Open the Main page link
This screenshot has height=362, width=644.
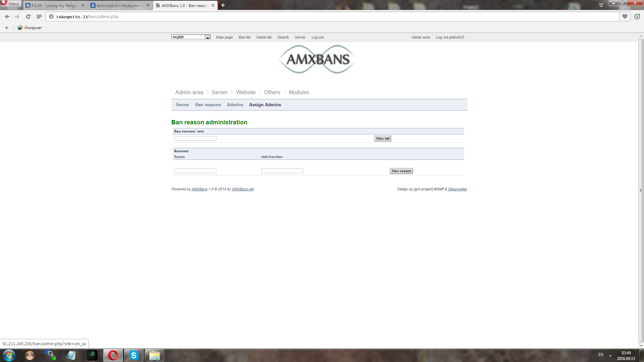coord(224,37)
